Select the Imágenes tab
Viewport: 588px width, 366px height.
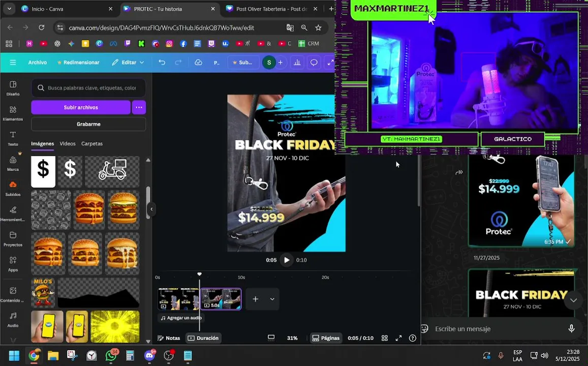42,144
